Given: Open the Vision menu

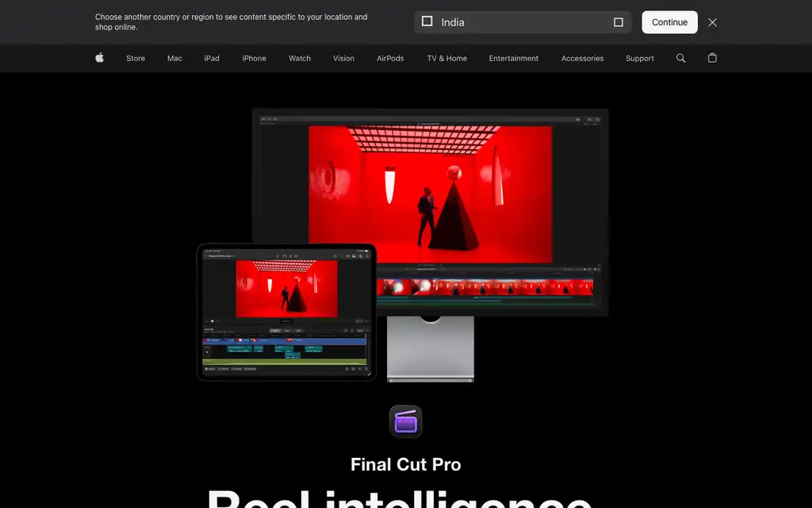Looking at the screenshot, I should [x=343, y=58].
